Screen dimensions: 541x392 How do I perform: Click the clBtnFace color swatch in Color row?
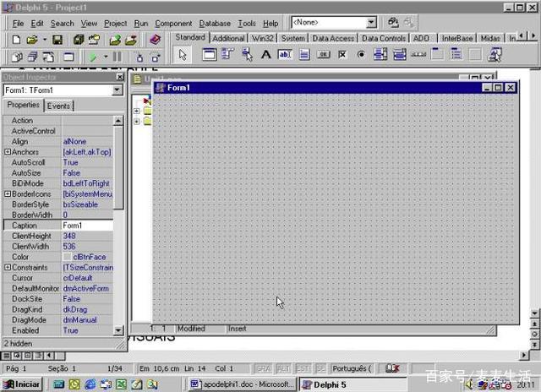click(x=67, y=257)
